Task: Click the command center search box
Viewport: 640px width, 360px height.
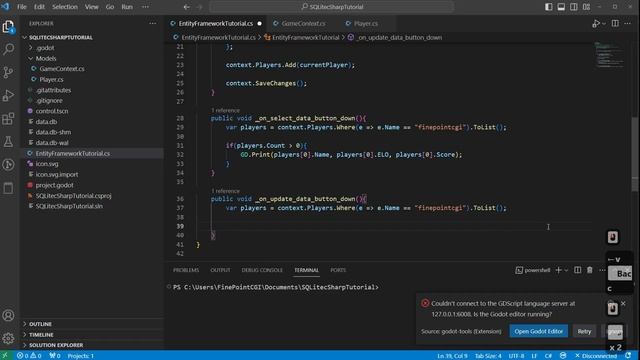Action: point(332,7)
